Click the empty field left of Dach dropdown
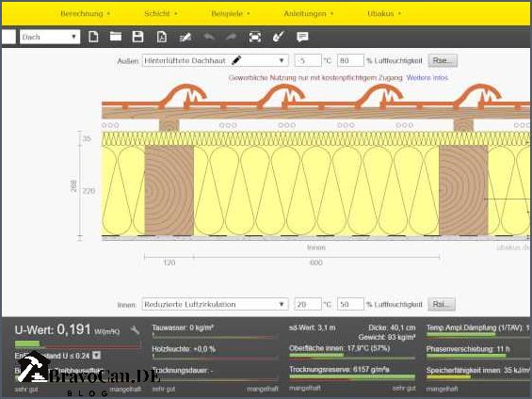Image resolution: width=532 pixels, height=399 pixels. click(x=8, y=37)
